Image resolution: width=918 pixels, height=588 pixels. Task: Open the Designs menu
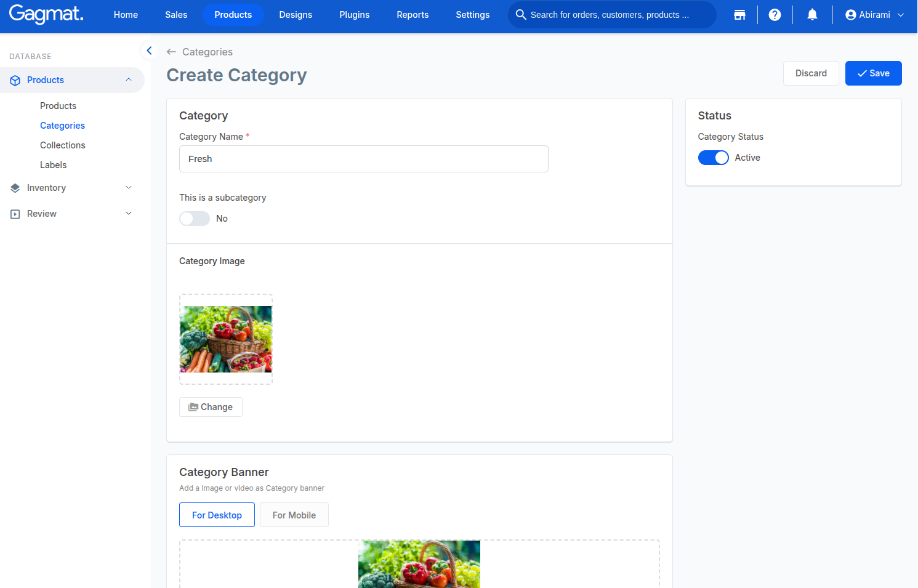pyautogui.click(x=296, y=15)
